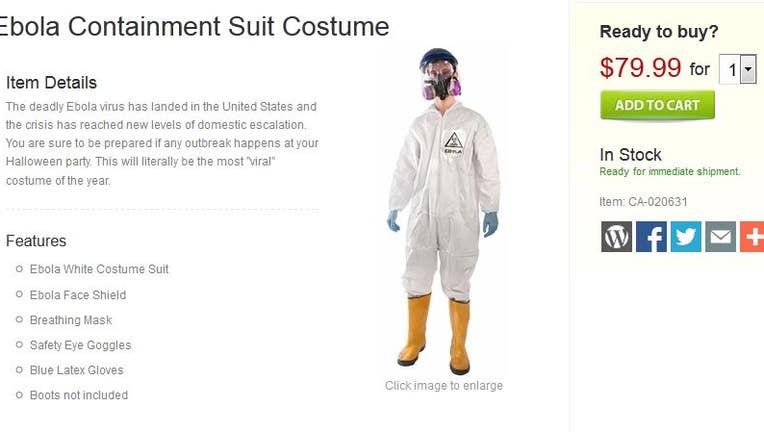The width and height of the screenshot is (764, 432).
Task: Click the ADD TO CART button
Action: coord(657,105)
